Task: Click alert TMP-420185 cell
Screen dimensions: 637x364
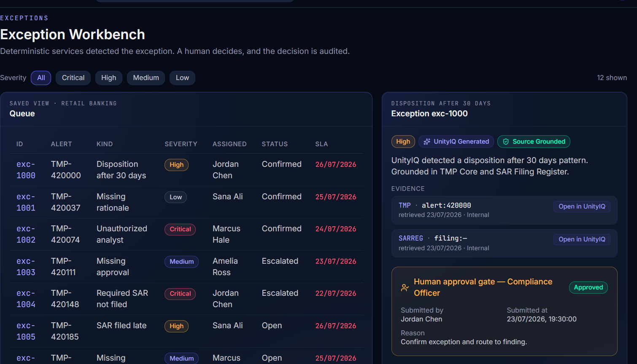Action: coord(65,331)
